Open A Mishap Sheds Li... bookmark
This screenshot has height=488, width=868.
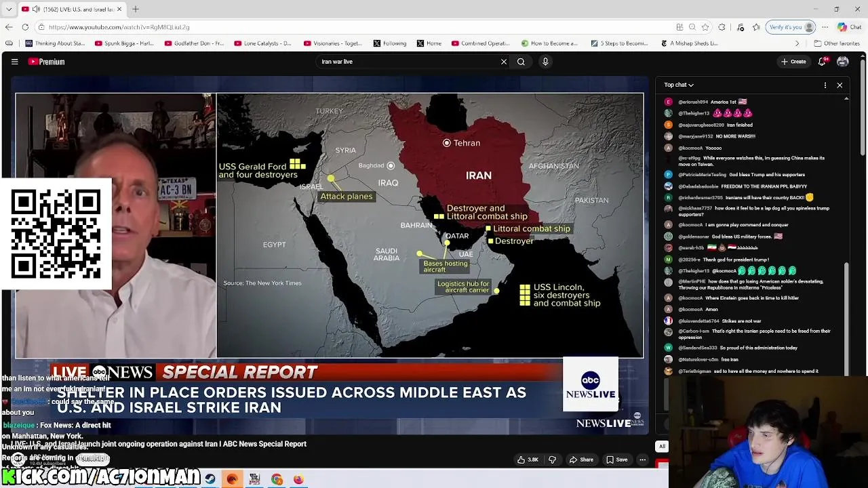(690, 43)
